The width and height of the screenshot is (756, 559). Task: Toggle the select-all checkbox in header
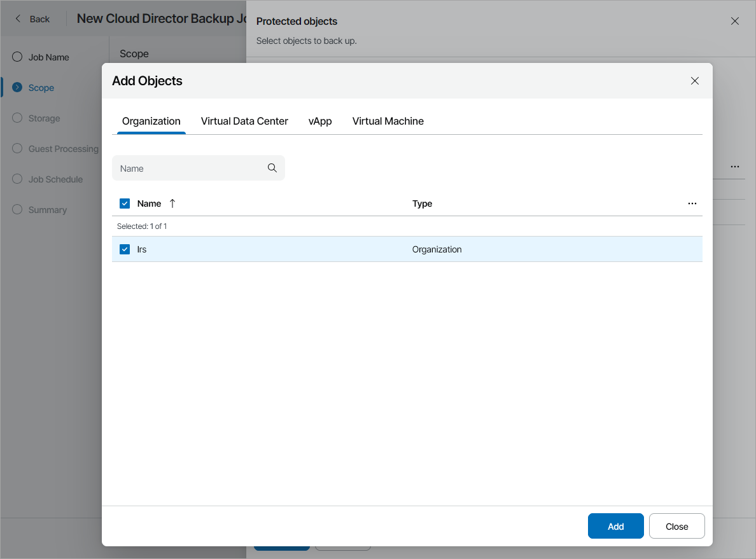click(x=125, y=204)
